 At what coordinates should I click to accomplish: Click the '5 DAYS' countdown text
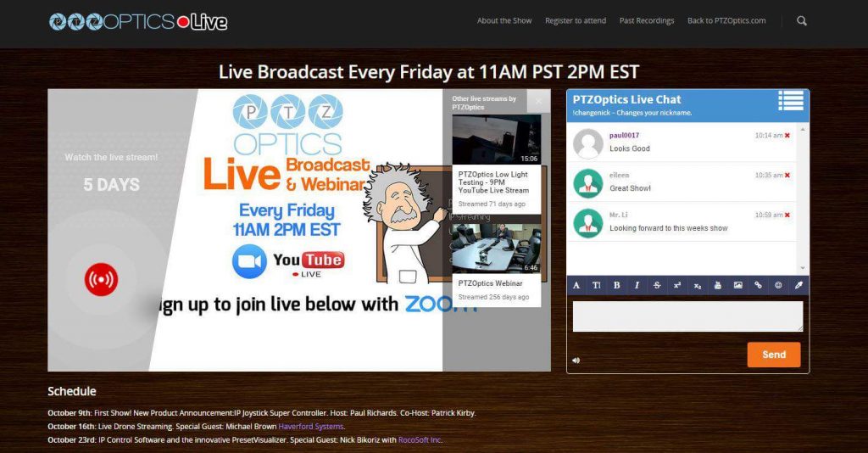[111, 185]
